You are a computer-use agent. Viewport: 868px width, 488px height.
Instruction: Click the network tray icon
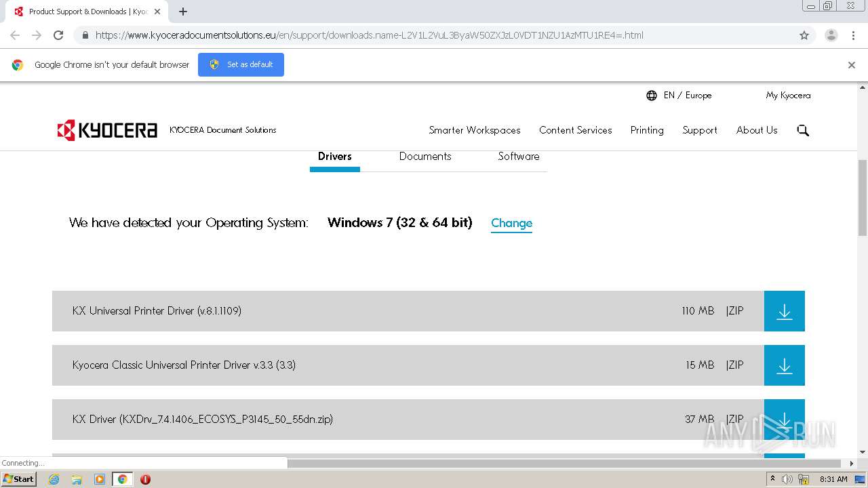point(804,479)
